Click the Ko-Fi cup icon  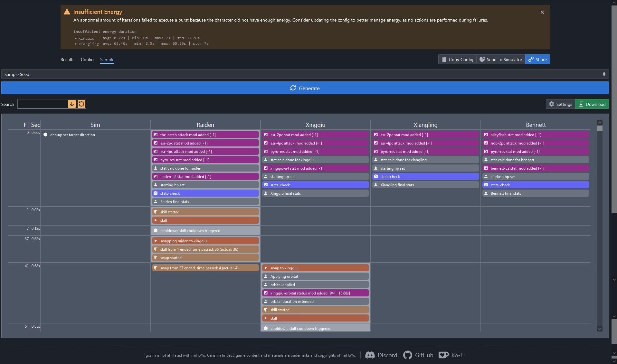443,355
